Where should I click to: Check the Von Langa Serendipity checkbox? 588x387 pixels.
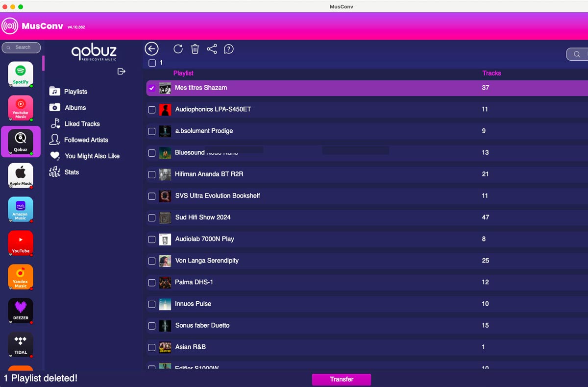152,261
